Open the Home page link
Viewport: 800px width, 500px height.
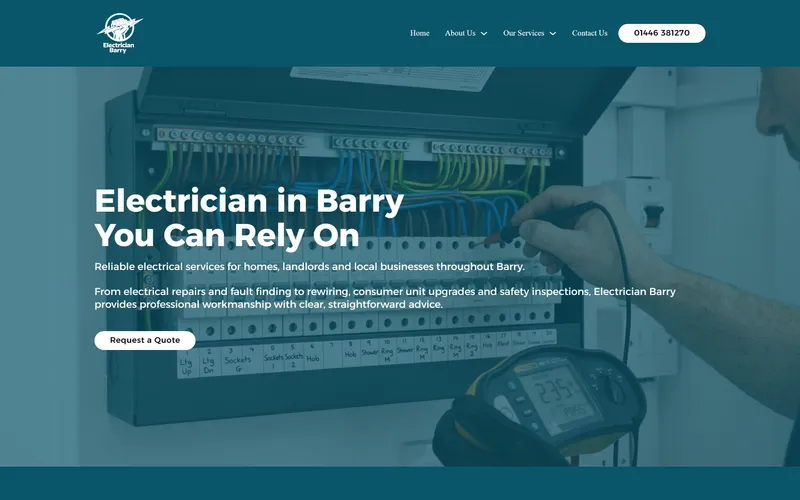pyautogui.click(x=419, y=33)
